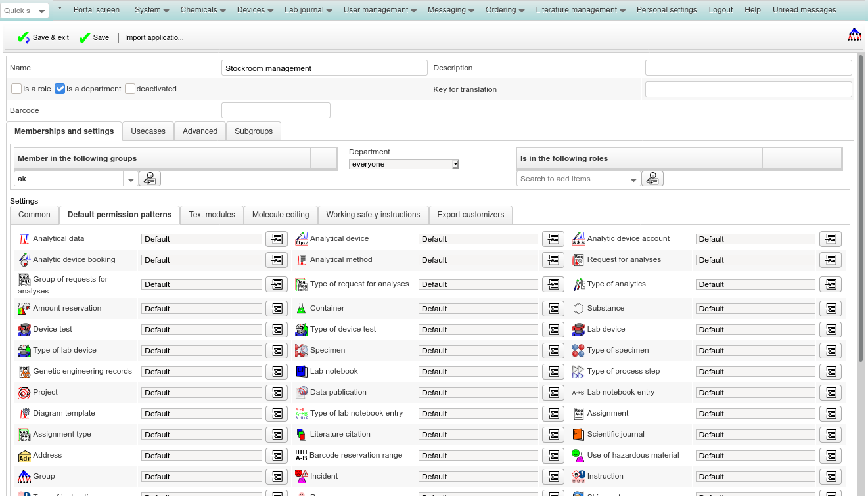
Task: Open permission picker for Analytical data
Action: [277, 239]
